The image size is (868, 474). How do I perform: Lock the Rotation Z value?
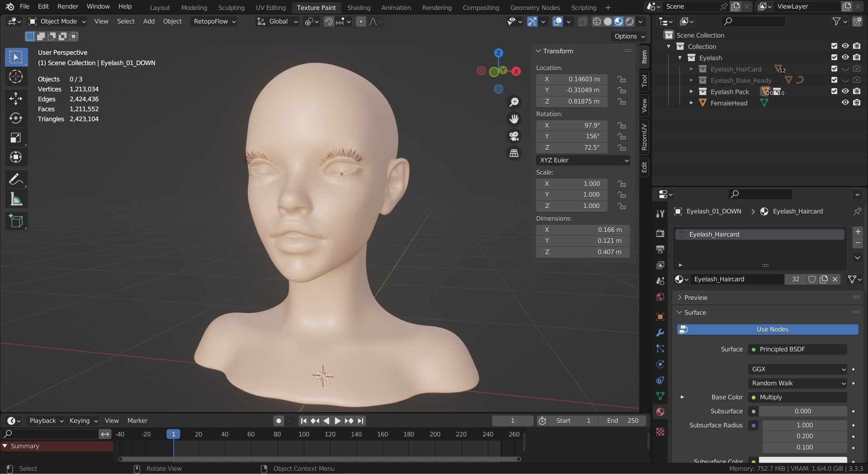click(622, 148)
